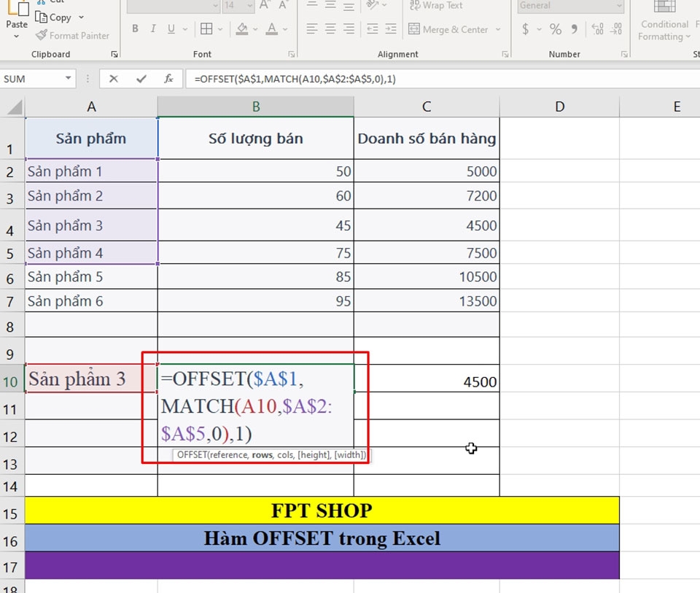Toggle Underline formatting
Screen dimensions: 700x593
click(171, 29)
